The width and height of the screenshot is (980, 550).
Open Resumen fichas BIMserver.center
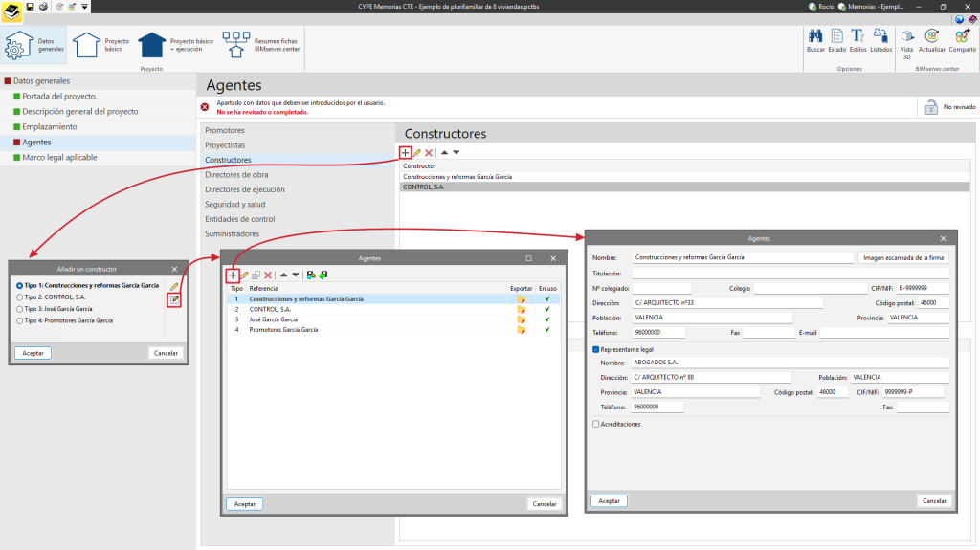pyautogui.click(x=261, y=45)
